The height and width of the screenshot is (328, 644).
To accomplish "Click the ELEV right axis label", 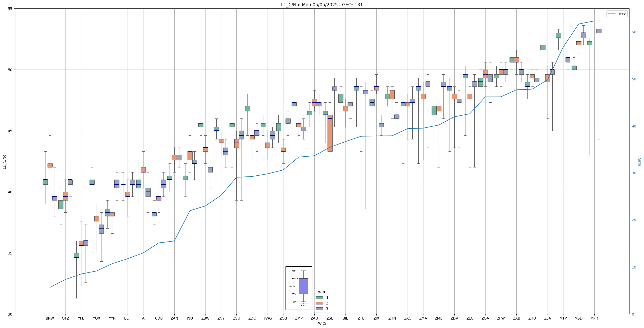I will click(640, 162).
